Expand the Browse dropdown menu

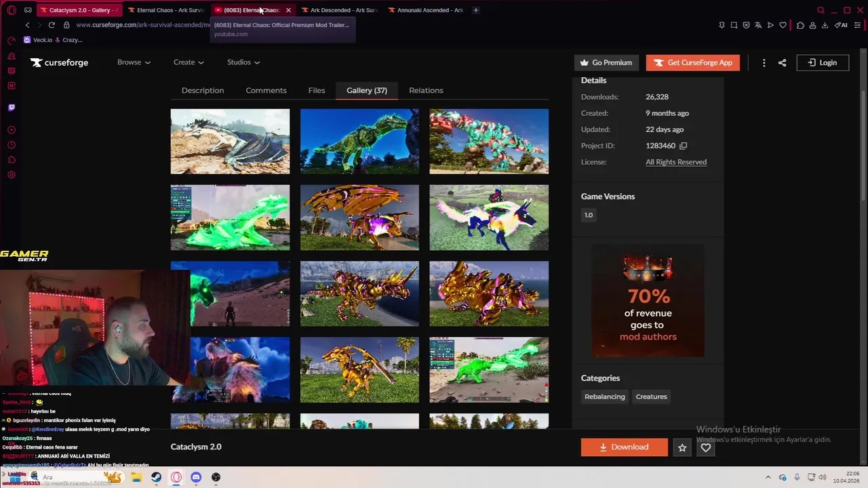[134, 62]
